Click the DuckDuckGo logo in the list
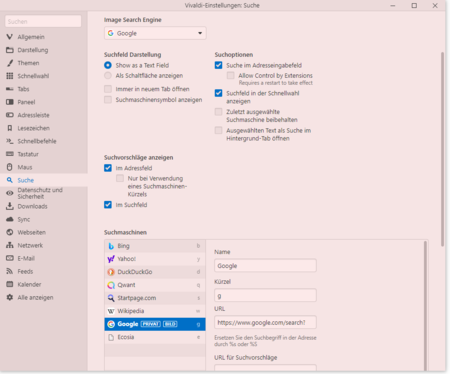The image size is (450, 374). pyautogui.click(x=111, y=272)
